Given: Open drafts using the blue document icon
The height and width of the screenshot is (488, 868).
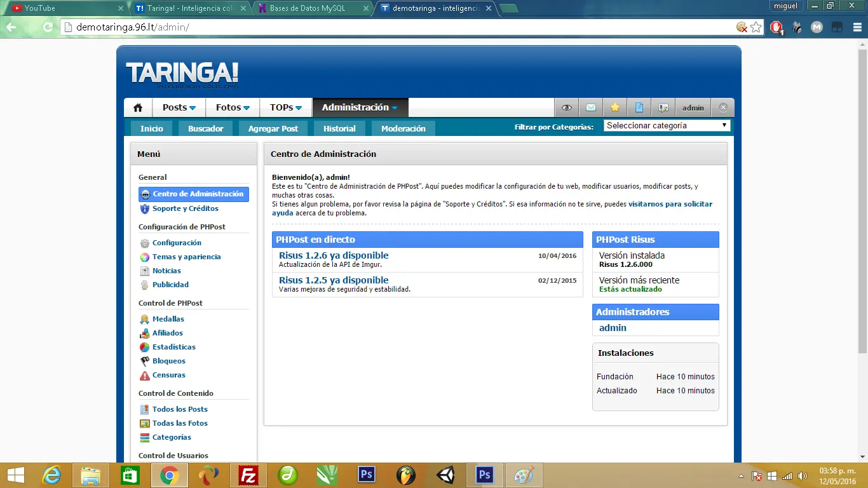Looking at the screenshot, I should [x=639, y=107].
